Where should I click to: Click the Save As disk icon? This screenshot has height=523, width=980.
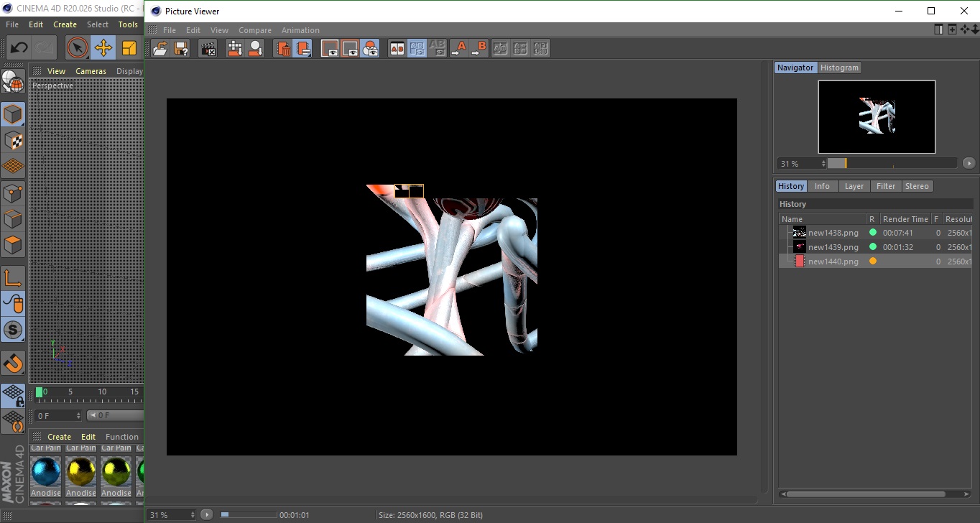tap(182, 48)
